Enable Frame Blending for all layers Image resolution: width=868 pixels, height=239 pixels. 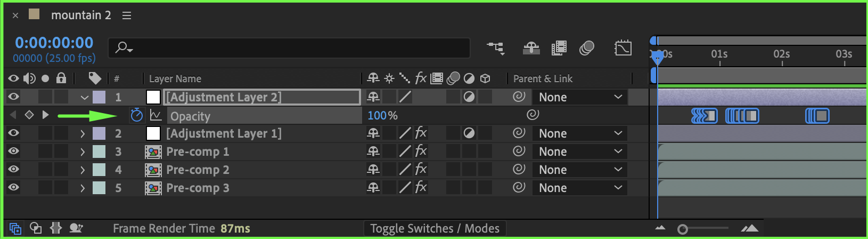click(559, 48)
